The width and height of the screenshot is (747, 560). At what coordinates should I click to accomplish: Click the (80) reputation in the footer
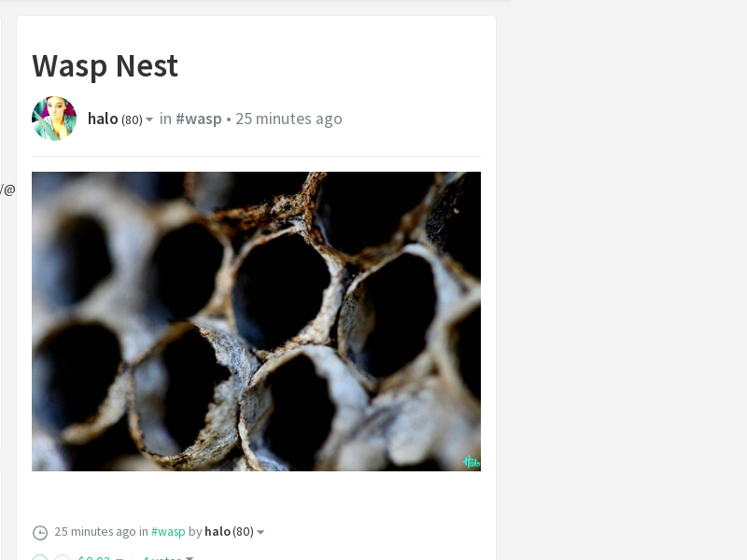243,531
